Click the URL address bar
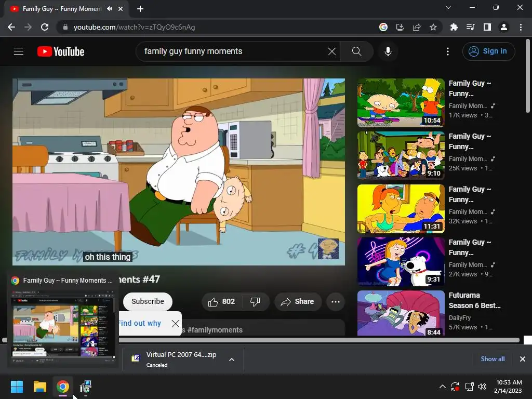The width and height of the screenshot is (532, 399). coord(217,27)
